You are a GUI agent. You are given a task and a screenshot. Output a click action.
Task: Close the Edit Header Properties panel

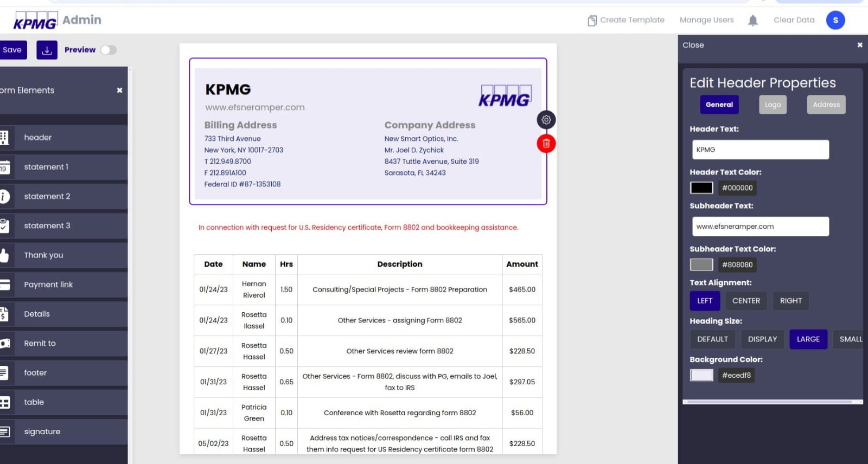[859, 45]
